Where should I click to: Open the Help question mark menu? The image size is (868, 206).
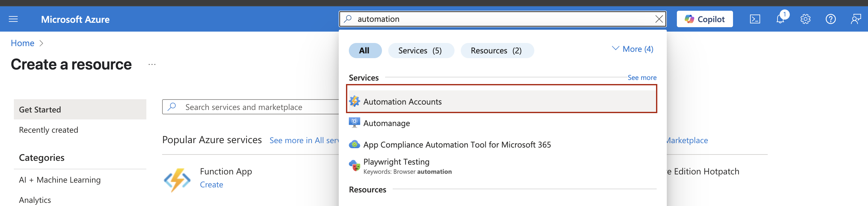point(830,19)
